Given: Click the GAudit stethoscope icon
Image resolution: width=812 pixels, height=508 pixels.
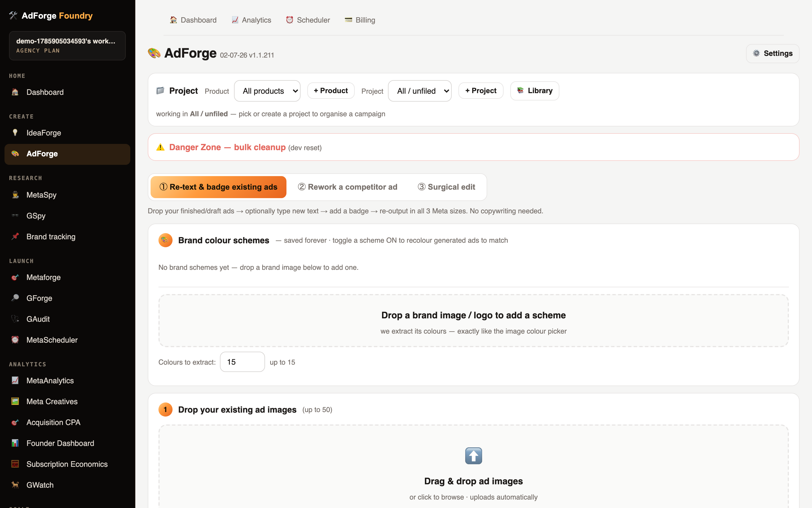Looking at the screenshot, I should click(15, 319).
